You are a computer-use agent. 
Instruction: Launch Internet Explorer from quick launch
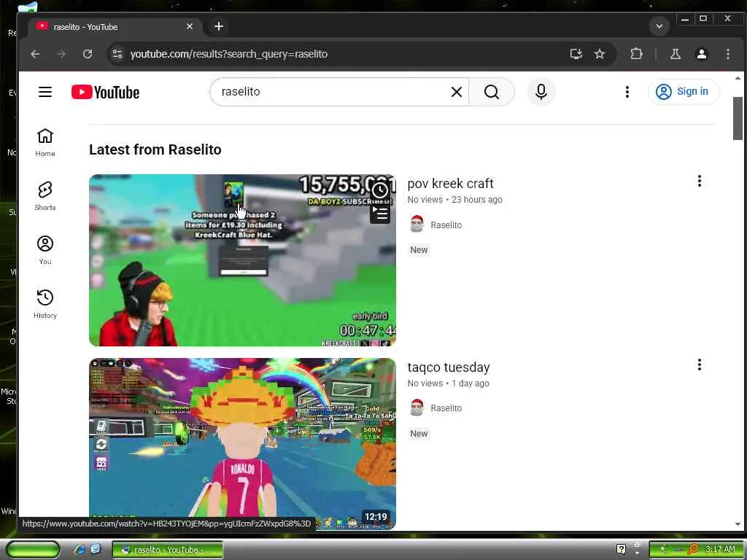click(x=80, y=550)
